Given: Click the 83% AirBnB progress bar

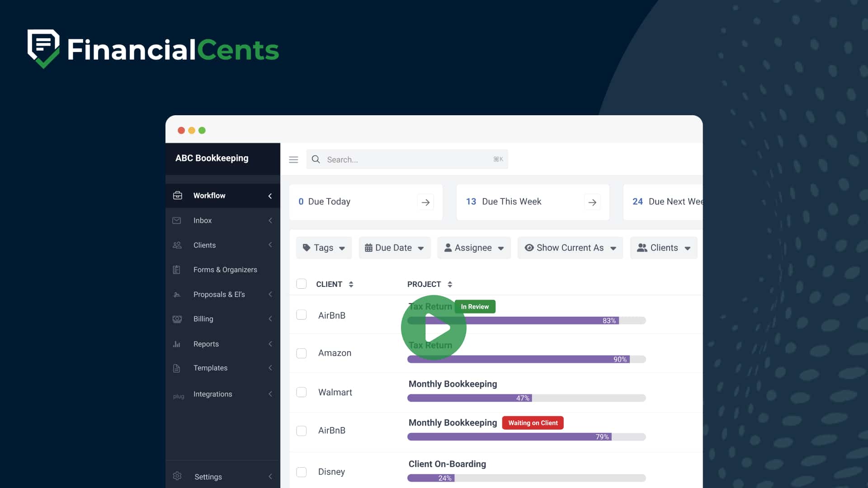Looking at the screenshot, I should pos(526,320).
